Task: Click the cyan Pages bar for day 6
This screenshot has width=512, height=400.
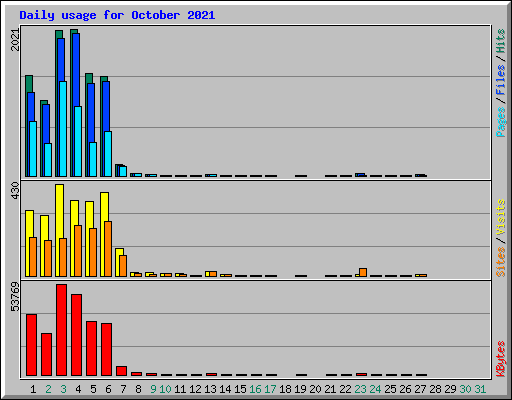Action: coord(108,154)
